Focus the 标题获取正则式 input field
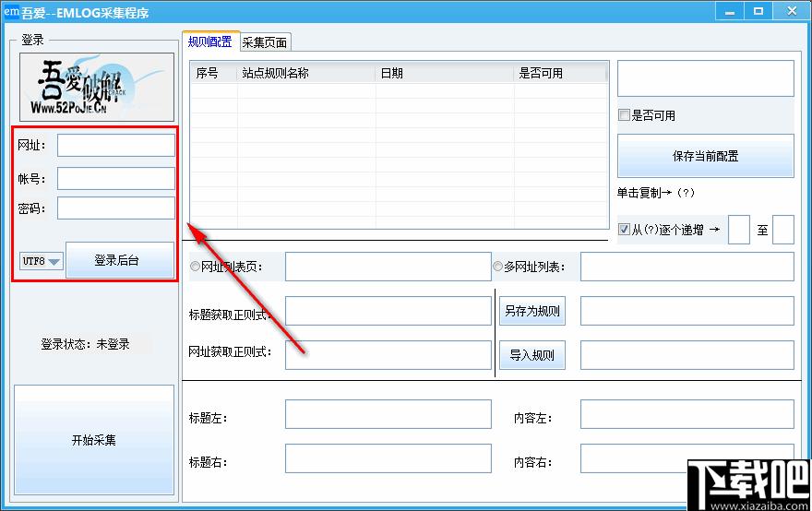The image size is (812, 511). 388,311
